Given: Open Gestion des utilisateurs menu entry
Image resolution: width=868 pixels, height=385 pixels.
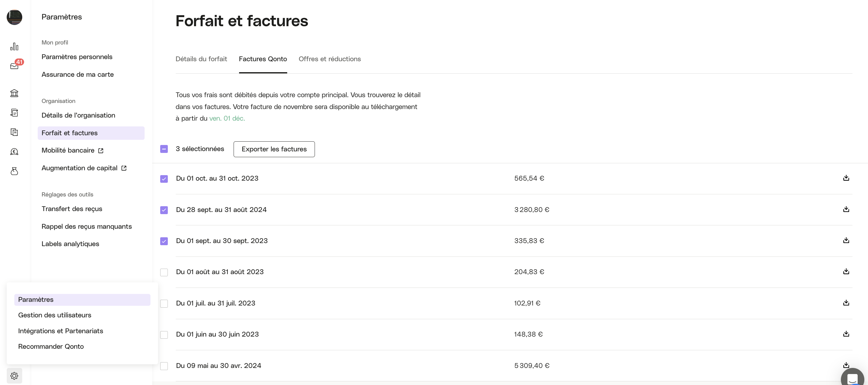Looking at the screenshot, I should pos(55,315).
